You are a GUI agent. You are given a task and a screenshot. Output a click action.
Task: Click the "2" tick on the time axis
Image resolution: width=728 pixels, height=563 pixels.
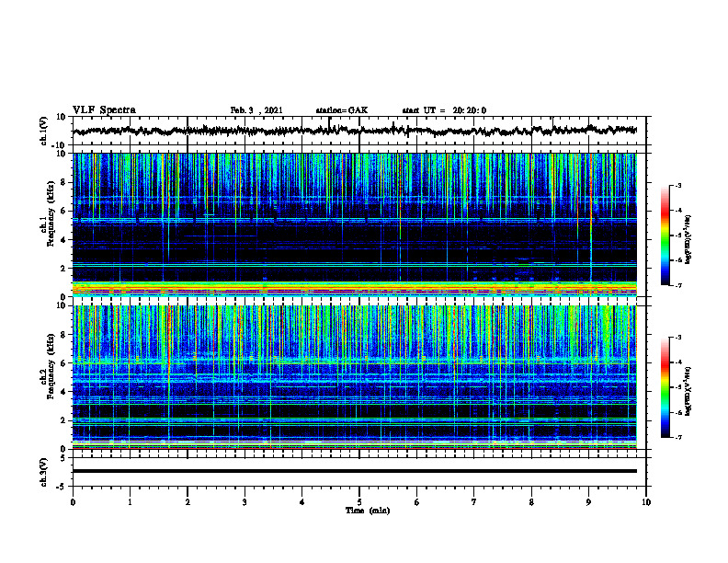[x=188, y=502]
